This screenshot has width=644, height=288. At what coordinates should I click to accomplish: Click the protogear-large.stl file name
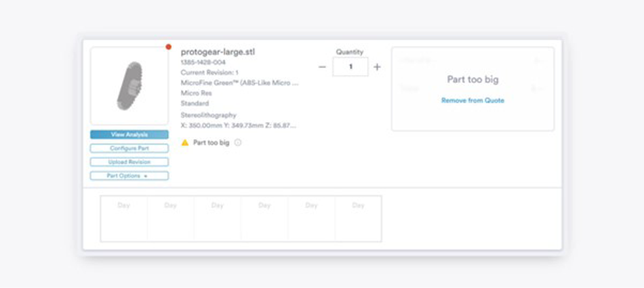(x=218, y=52)
